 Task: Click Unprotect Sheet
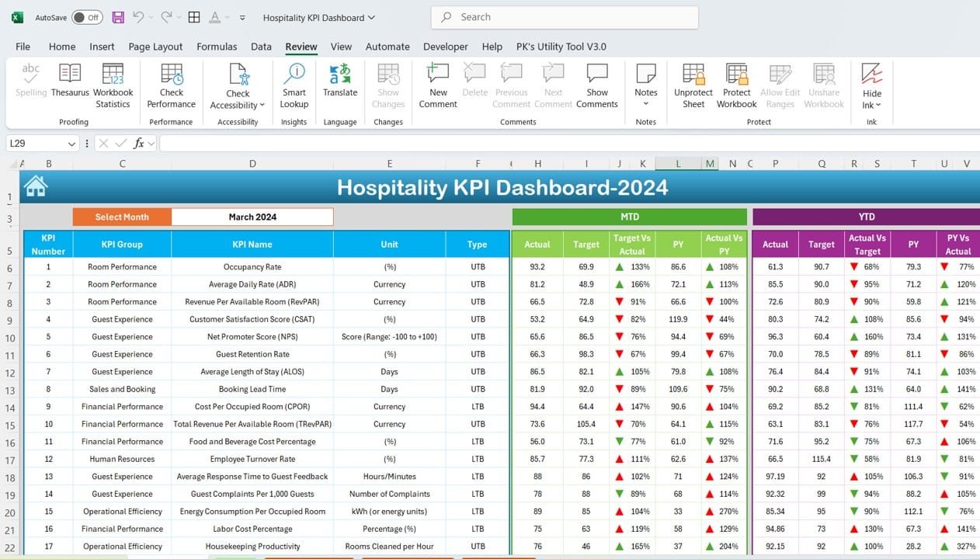point(692,84)
